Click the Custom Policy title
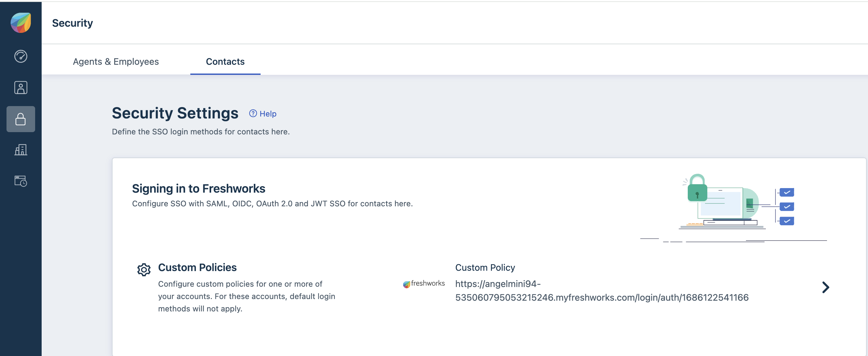 [485, 268]
